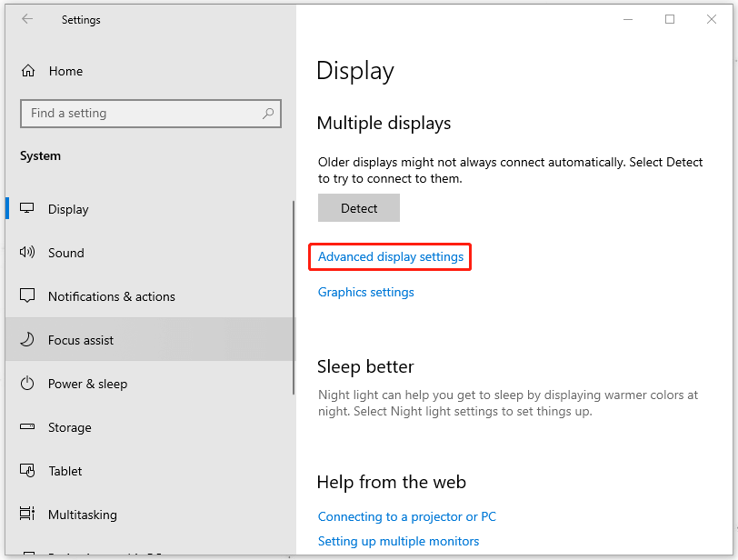Open Storage via its drive icon

point(26,427)
